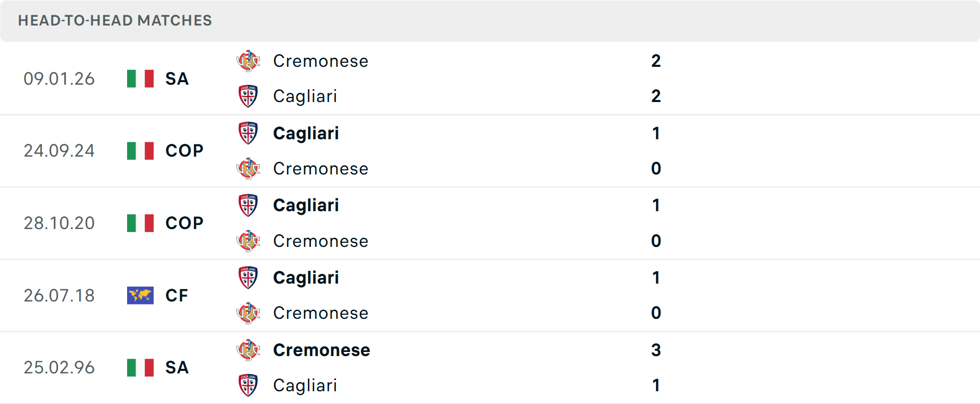Open the Cremonese team page from the top row
The width and height of the screenshot is (980, 404).
(321, 61)
